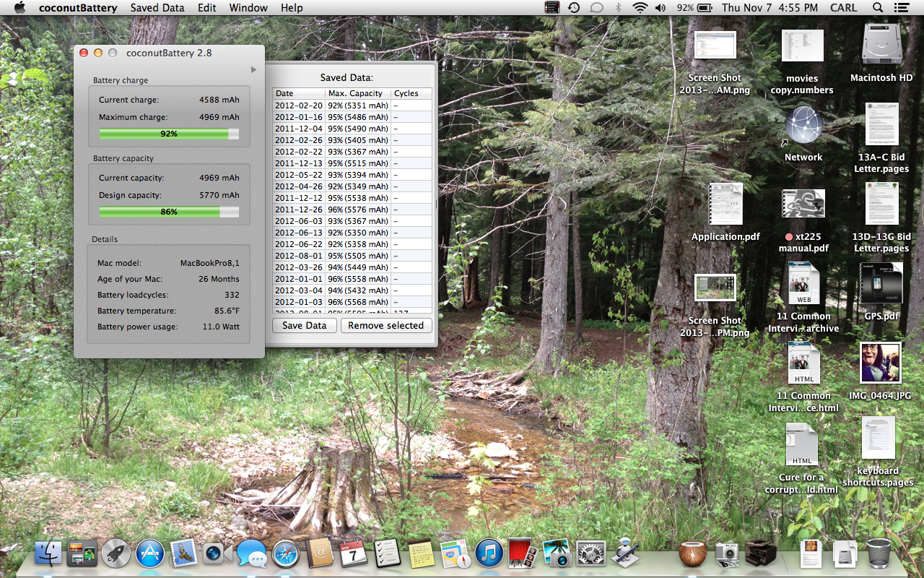Open Launchpad rocket icon in Dock
Image resolution: width=924 pixels, height=578 pixels.
pos(116,553)
